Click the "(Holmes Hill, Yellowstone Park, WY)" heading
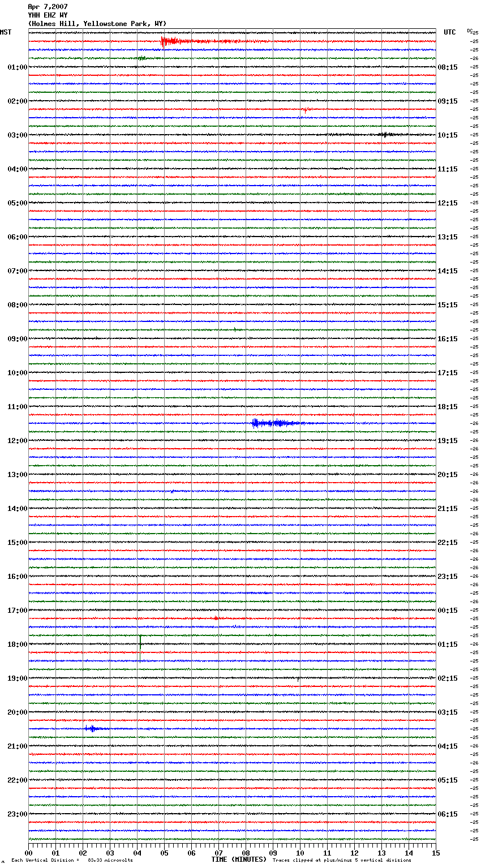 point(97,24)
